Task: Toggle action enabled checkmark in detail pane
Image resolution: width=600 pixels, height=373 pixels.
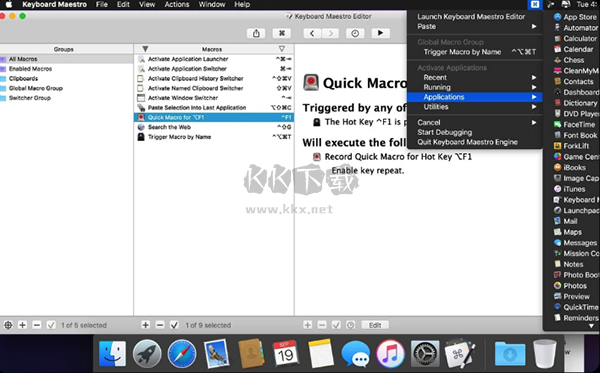Action: coord(336,325)
